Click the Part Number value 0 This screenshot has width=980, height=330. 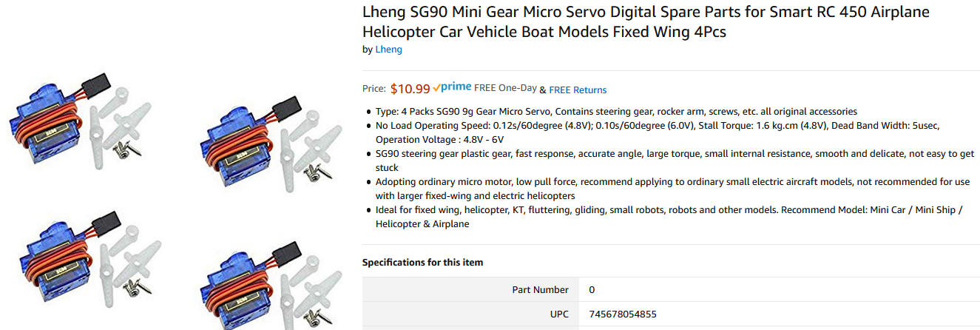592,290
